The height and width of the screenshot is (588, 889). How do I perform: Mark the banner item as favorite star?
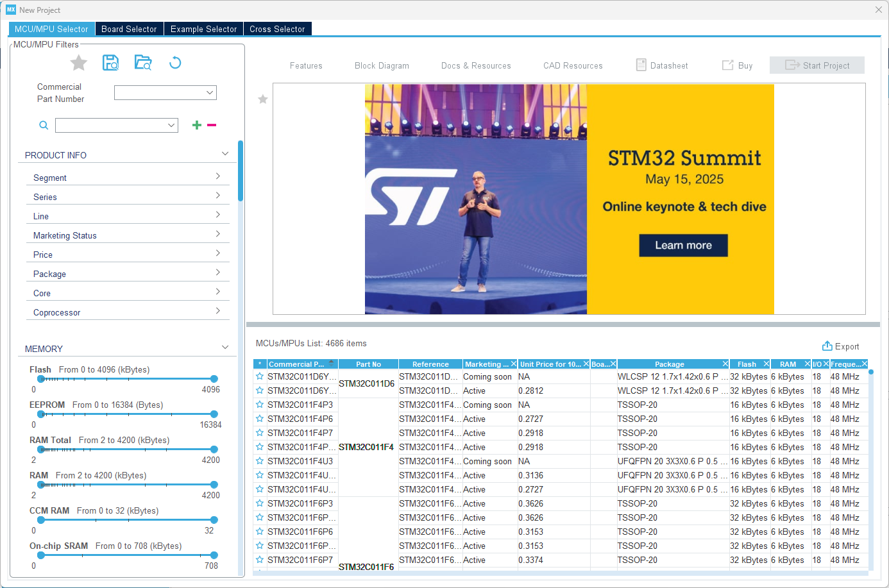263,99
